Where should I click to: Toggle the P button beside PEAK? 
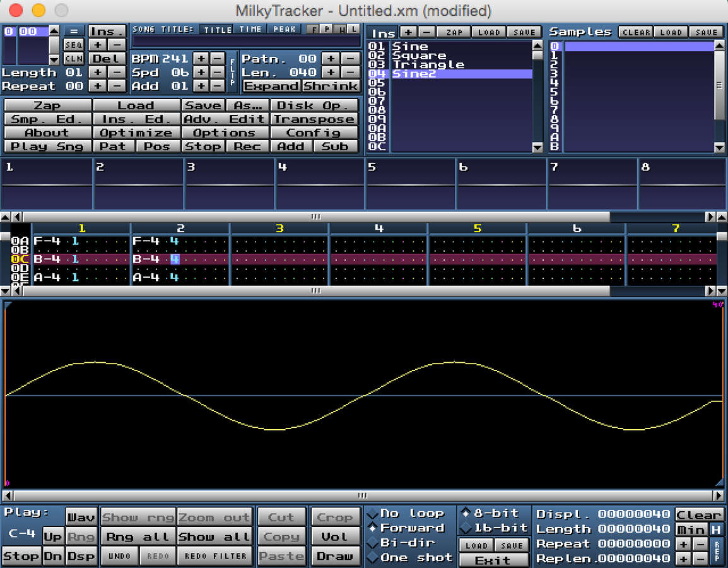click(327, 29)
